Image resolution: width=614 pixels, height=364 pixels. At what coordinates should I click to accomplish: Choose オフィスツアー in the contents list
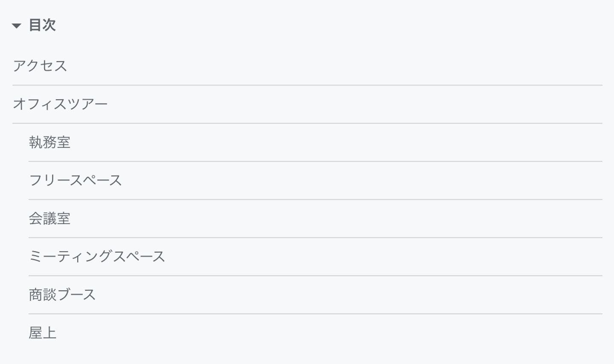60,104
